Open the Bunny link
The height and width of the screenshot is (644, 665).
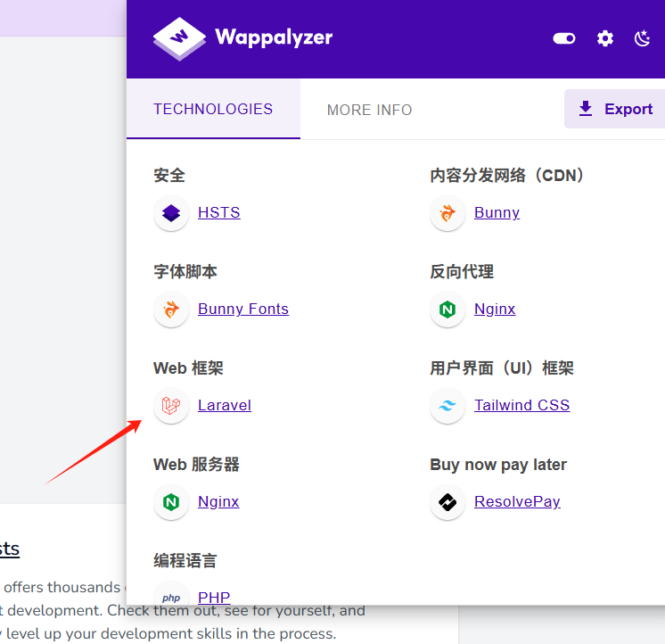click(x=497, y=212)
